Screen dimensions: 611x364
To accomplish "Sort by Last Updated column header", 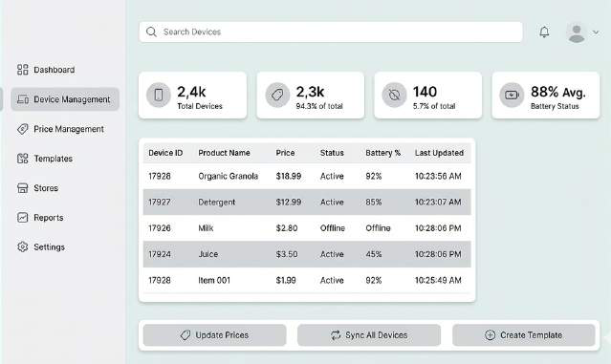I will [x=439, y=153].
